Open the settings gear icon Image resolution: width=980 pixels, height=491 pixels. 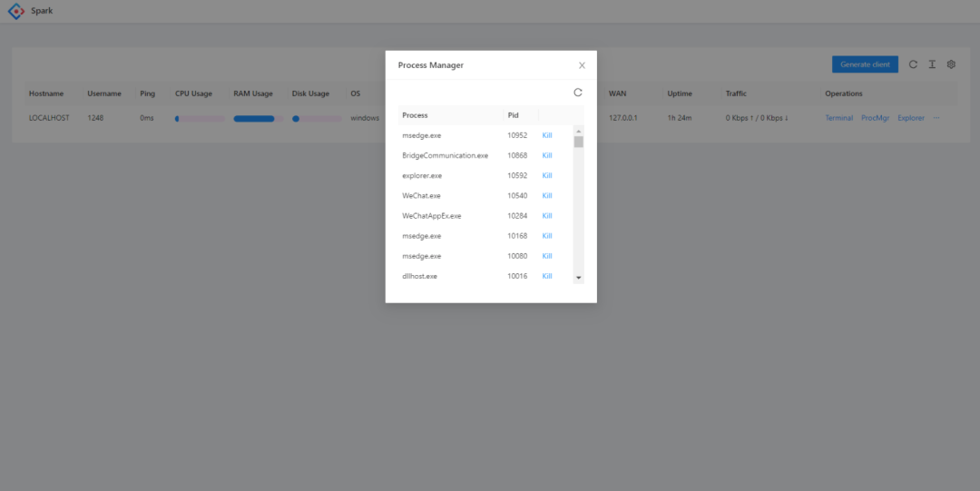[951, 64]
